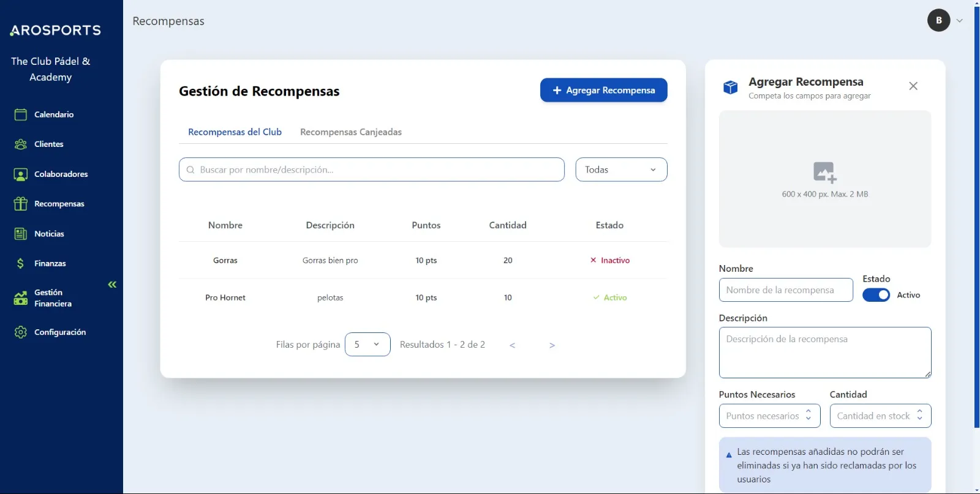980x494 pixels.
Task: Click the Agregar Recompensa button
Action: (x=603, y=90)
